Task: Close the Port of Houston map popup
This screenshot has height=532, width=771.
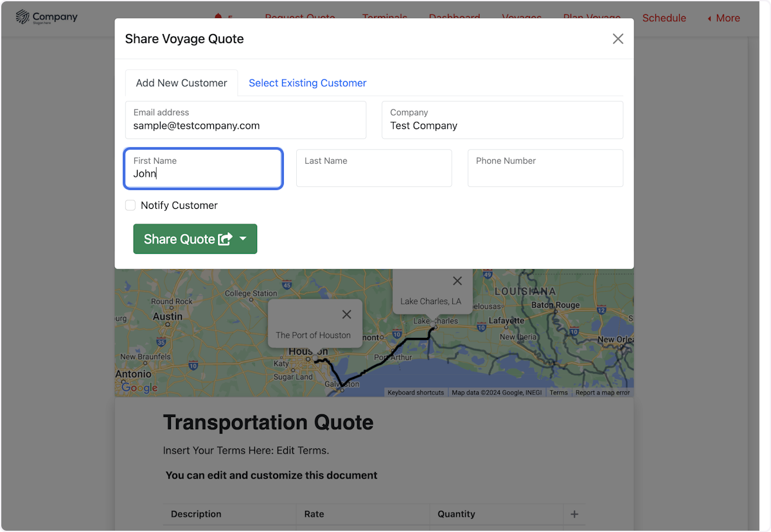Action: pyautogui.click(x=346, y=314)
